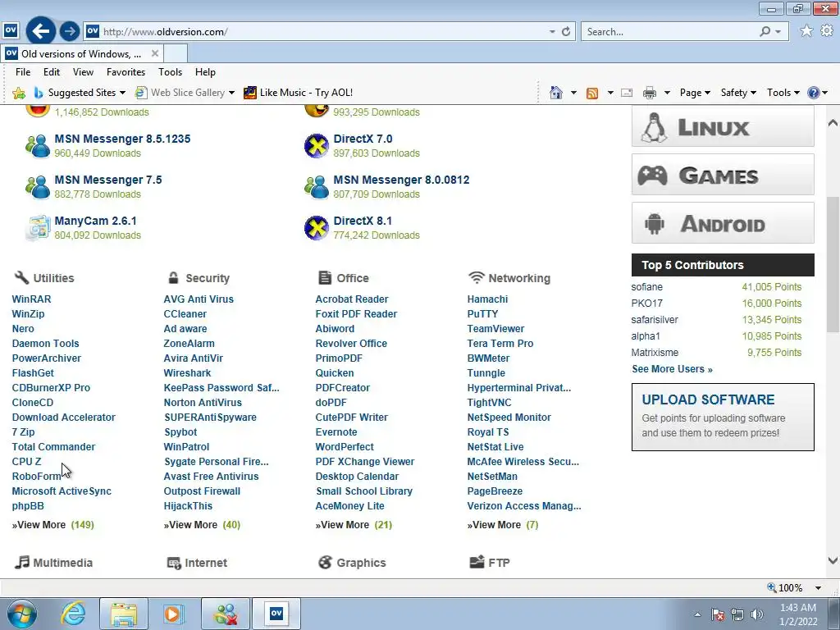
Task: Open the Page dropdown menu
Action: pyautogui.click(x=695, y=93)
